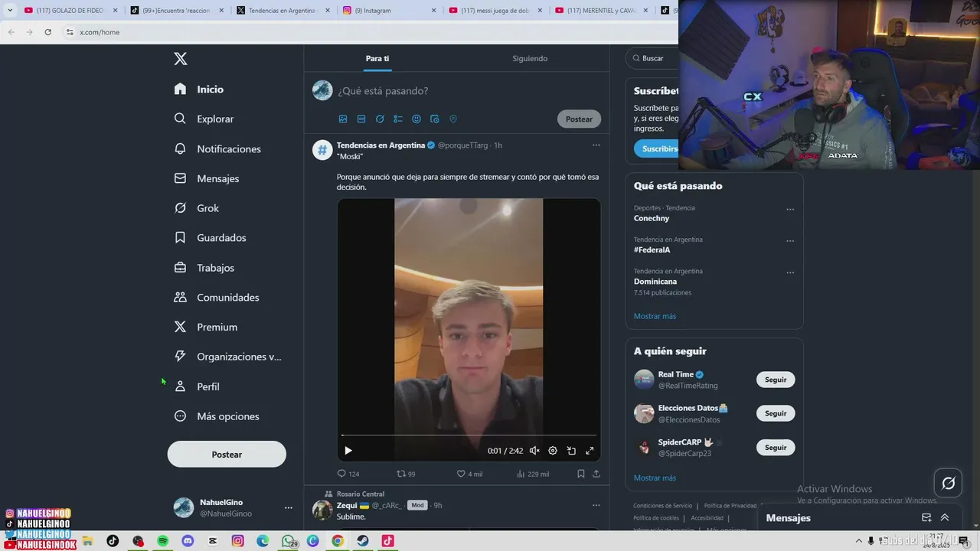Open Trabajos in the sidebar
The height and width of the screenshot is (551, 980).
pos(204,268)
